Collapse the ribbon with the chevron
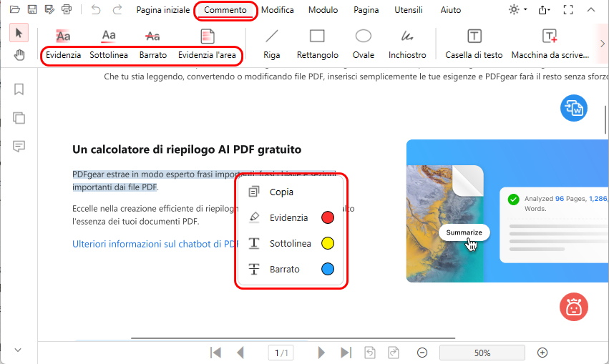Viewport: 609px width, 364px height. pos(590,10)
